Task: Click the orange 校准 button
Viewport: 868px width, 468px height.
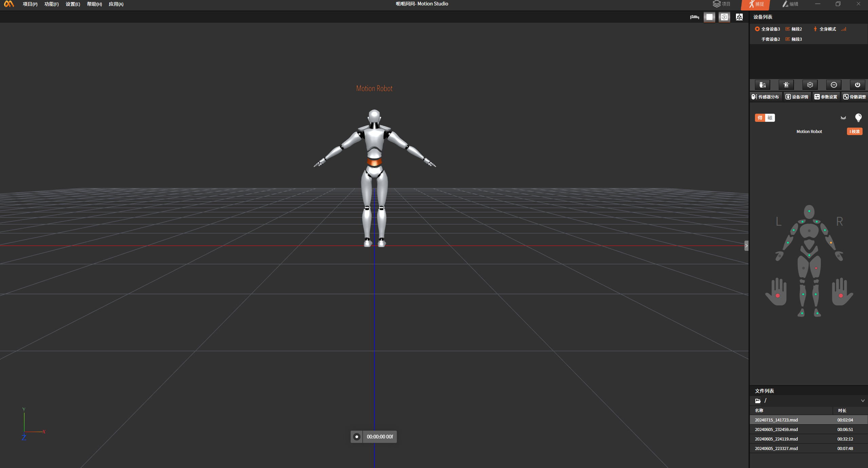Action: coord(854,132)
